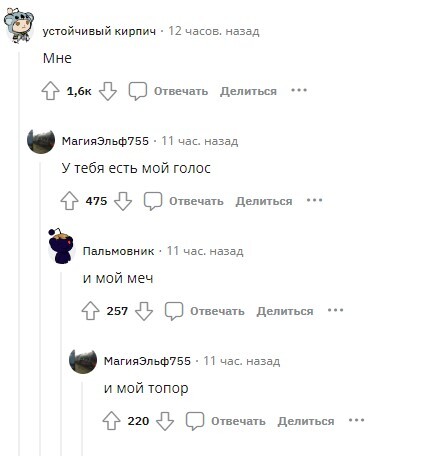Image resolution: width=439 pixels, height=456 pixels.
Task: Click the Пальмовник snoo avatar
Action: [61, 246]
